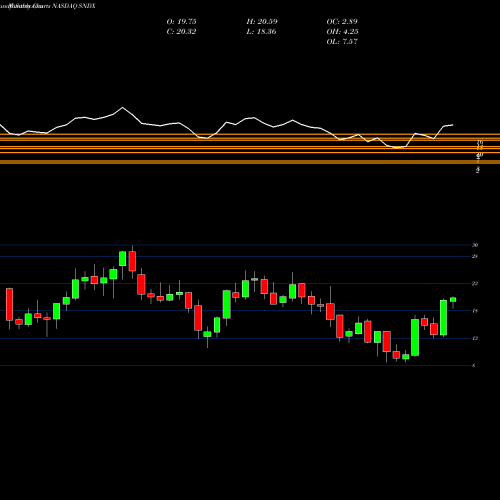Click the 30 price axis label

pos(475,245)
